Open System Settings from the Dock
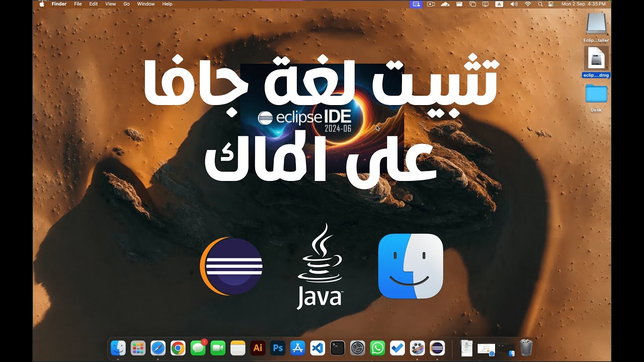Viewport: 644px width, 362px height. [357, 347]
